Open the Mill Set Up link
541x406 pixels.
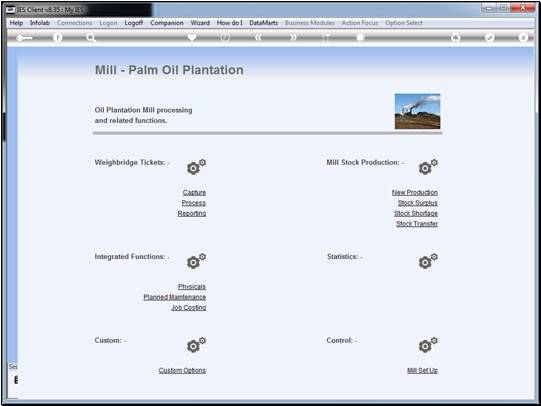click(x=422, y=370)
